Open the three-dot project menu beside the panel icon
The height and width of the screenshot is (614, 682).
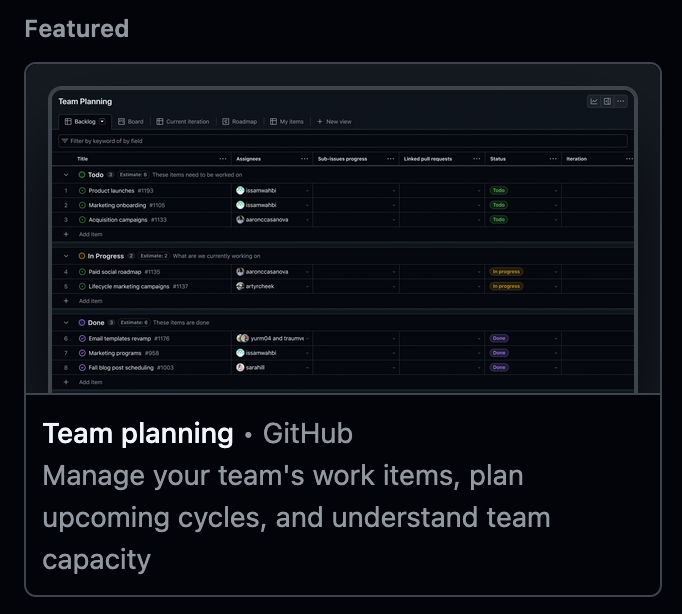tap(621, 101)
